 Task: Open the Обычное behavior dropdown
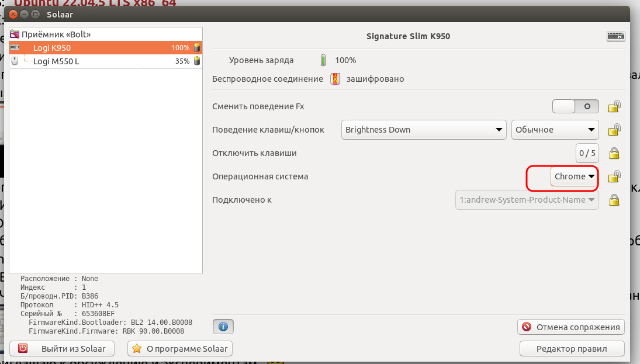point(555,130)
